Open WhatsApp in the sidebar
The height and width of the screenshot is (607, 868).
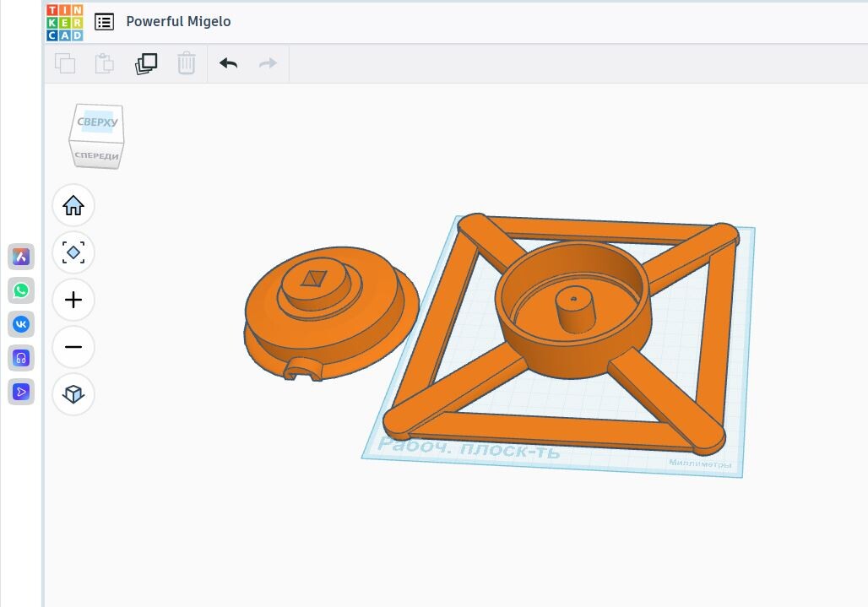(21, 290)
